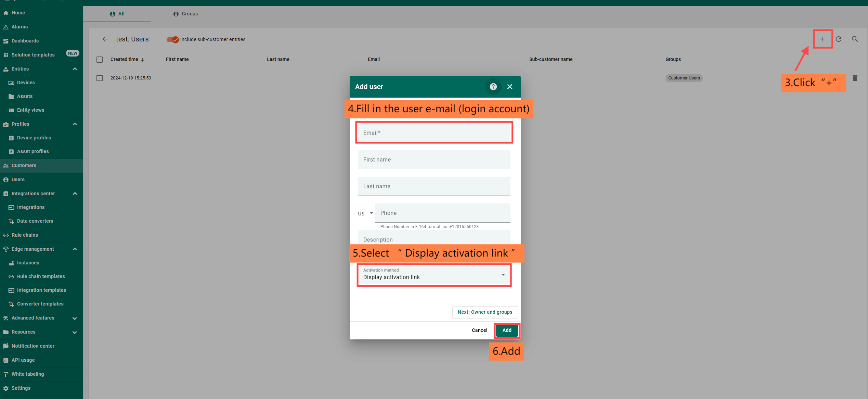868x399 pixels.
Task: Check the select-all header checkbox
Action: pos(100,60)
